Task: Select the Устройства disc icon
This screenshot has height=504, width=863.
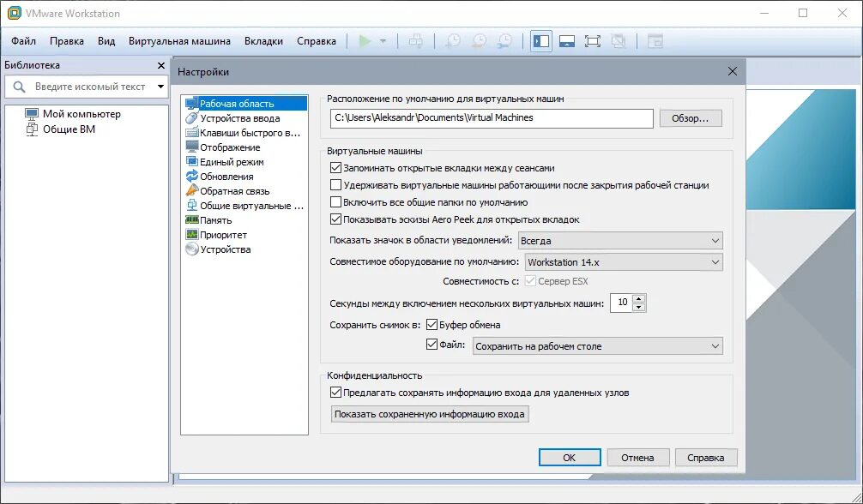Action: coord(191,249)
